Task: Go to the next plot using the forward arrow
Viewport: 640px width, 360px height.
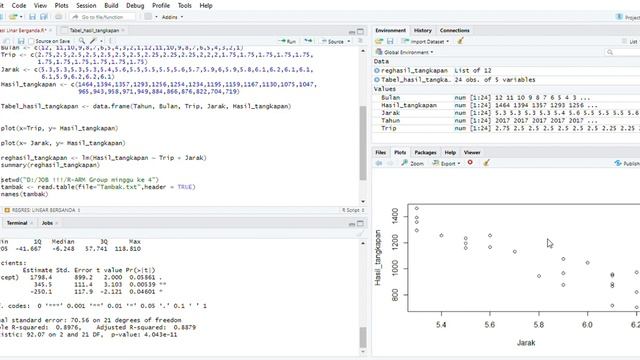Action: click(390, 163)
